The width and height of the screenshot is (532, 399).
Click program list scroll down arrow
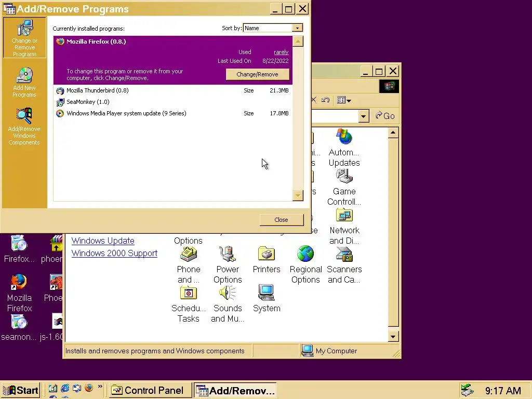tap(298, 195)
